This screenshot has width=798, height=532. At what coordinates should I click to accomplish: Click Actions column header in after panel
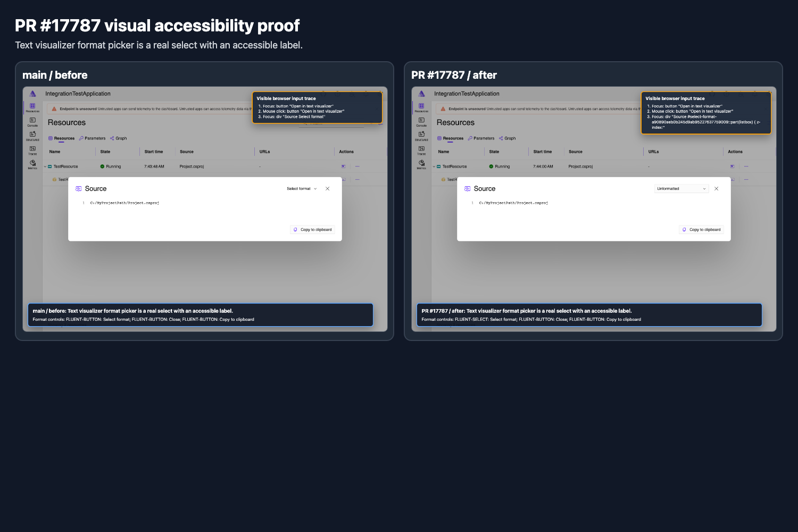pyautogui.click(x=735, y=152)
